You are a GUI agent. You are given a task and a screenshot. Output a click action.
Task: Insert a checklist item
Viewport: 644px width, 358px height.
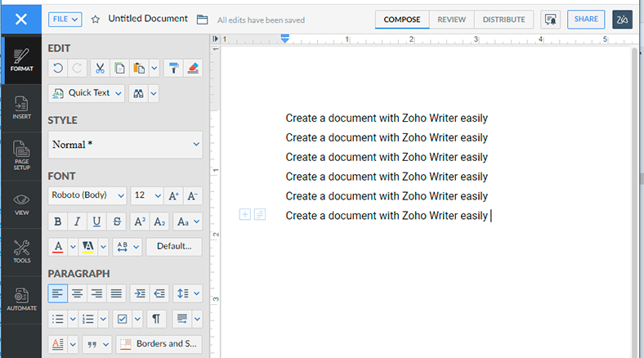coord(122,319)
